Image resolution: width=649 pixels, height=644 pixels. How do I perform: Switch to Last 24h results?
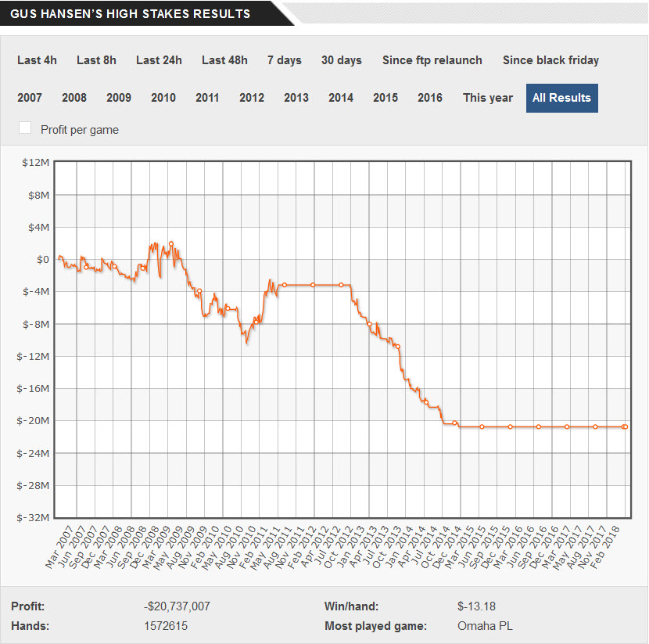tap(159, 60)
